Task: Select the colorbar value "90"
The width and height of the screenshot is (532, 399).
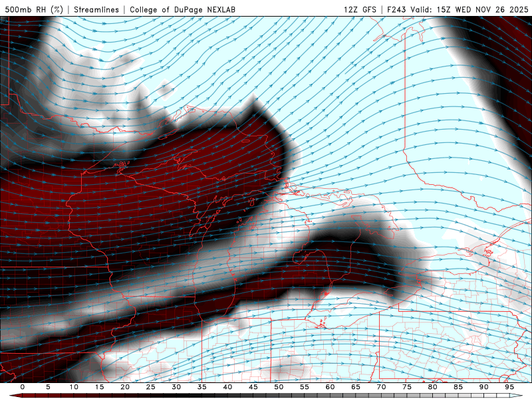Action: click(x=483, y=387)
